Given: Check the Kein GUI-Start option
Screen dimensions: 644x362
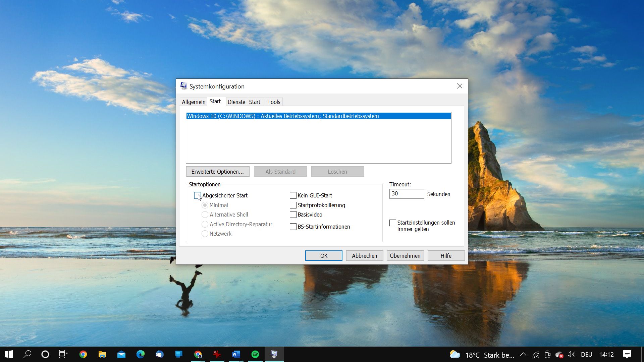Looking at the screenshot, I should (293, 195).
